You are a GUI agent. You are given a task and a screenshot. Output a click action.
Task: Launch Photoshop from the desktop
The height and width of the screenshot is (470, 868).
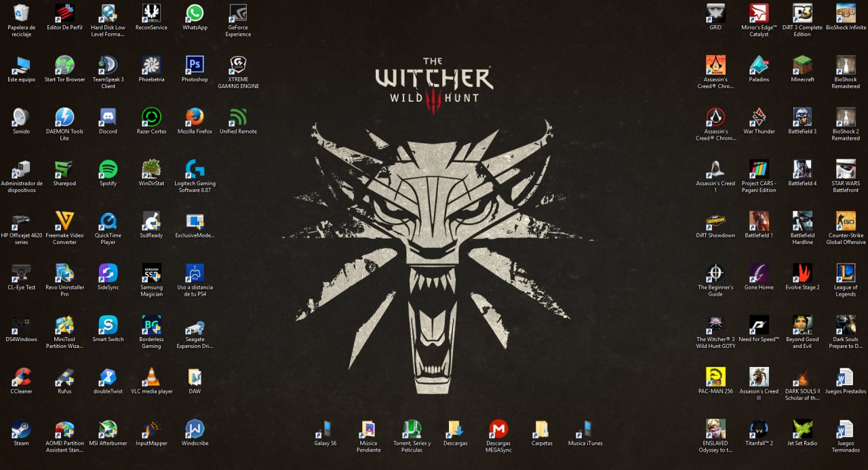195,65
